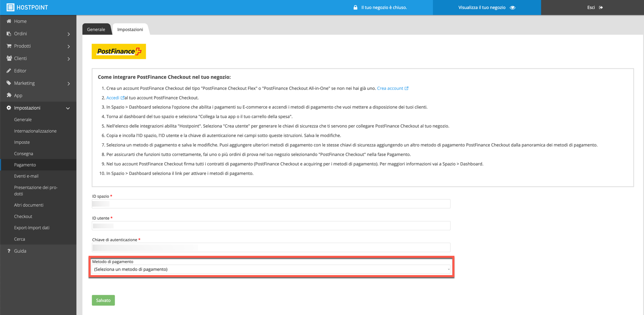Click the Crea account link
This screenshot has width=644, height=315.
tap(390, 88)
